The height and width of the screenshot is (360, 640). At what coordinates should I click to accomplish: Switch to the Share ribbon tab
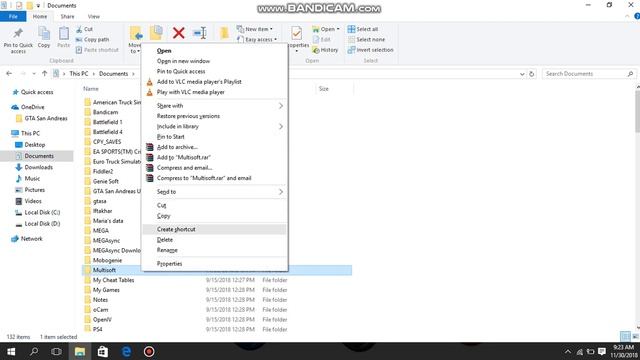coord(67,17)
